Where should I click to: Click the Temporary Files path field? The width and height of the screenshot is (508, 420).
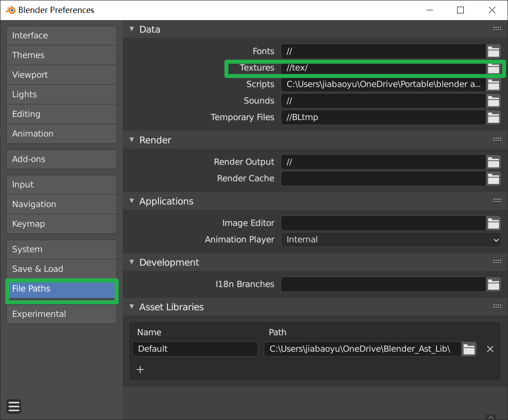point(383,117)
